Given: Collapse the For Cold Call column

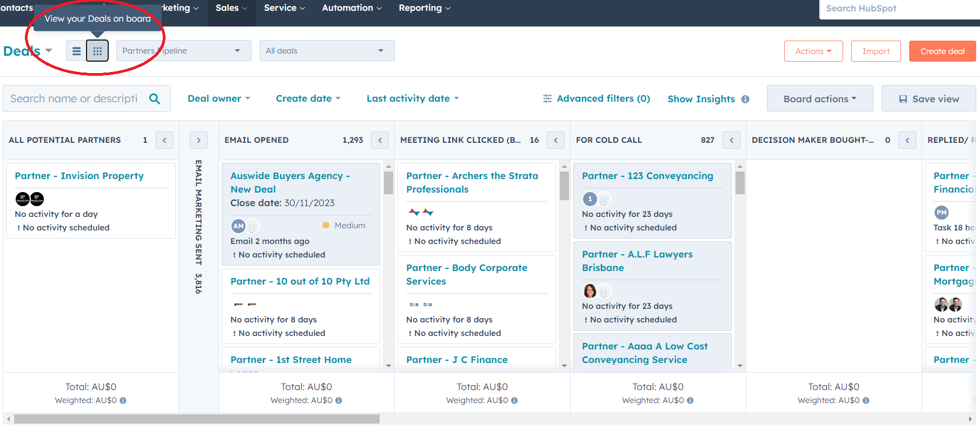Looking at the screenshot, I should [x=731, y=140].
